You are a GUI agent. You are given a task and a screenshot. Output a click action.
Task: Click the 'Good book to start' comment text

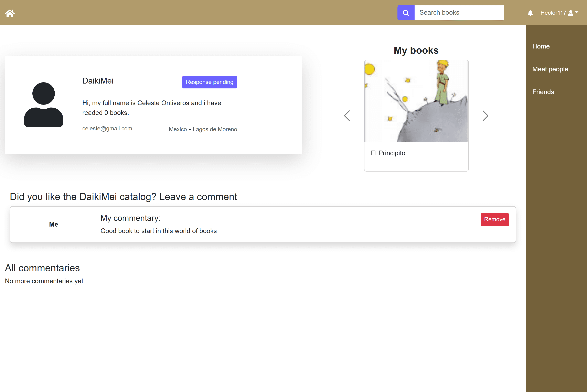pyautogui.click(x=159, y=231)
